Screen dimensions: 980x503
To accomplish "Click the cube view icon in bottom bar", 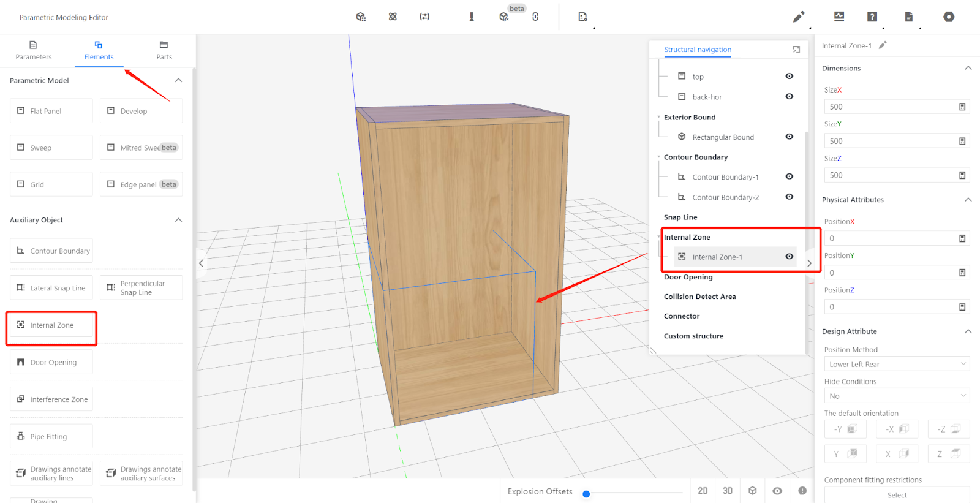I will (x=753, y=491).
